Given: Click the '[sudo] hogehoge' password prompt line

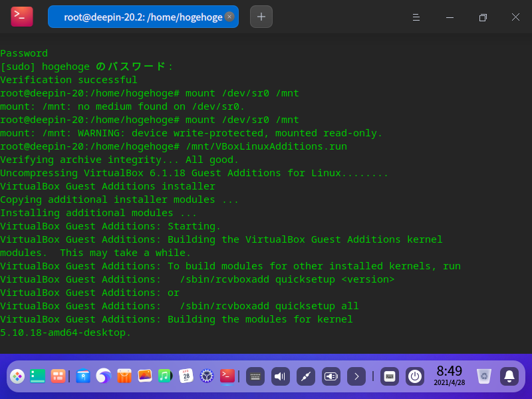Looking at the screenshot, I should [87, 66].
